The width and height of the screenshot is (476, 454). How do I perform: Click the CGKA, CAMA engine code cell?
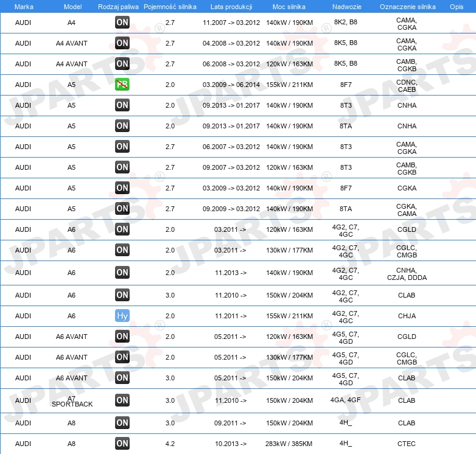point(407,210)
